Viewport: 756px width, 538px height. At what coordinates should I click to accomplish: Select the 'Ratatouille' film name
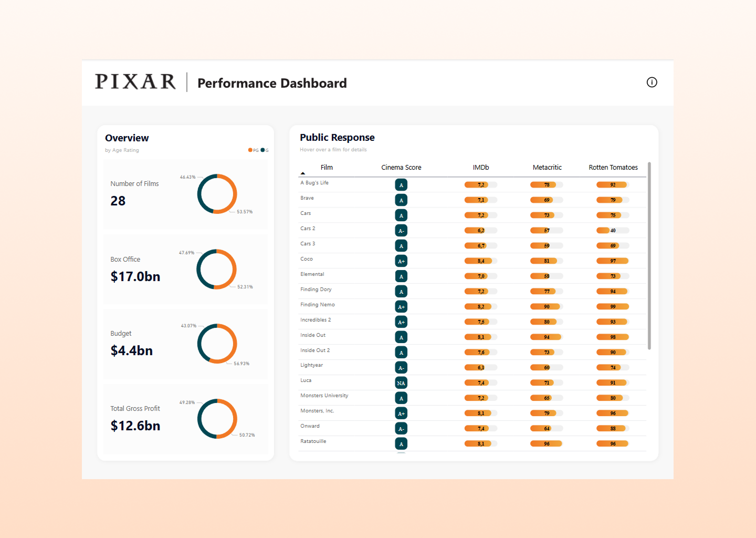[x=313, y=441]
